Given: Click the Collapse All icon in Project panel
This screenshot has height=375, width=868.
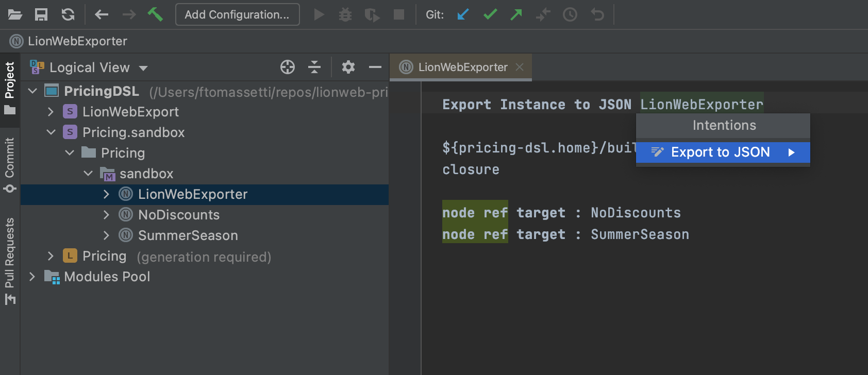Looking at the screenshot, I should coord(314,67).
